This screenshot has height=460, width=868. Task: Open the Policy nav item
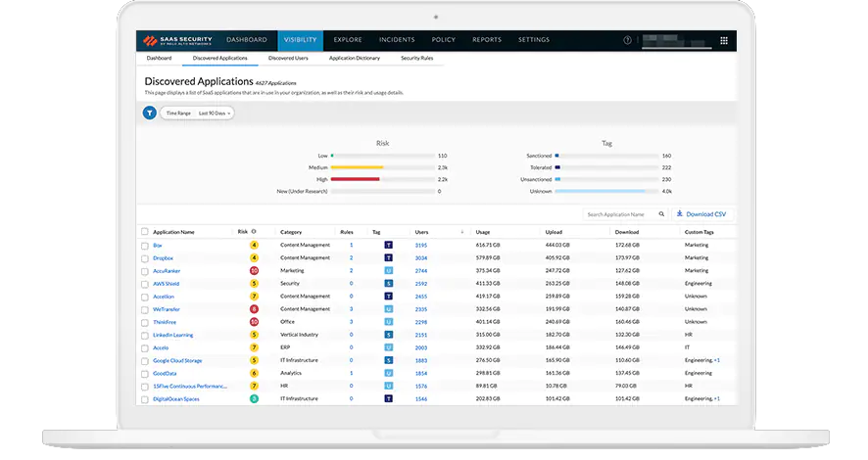point(444,40)
